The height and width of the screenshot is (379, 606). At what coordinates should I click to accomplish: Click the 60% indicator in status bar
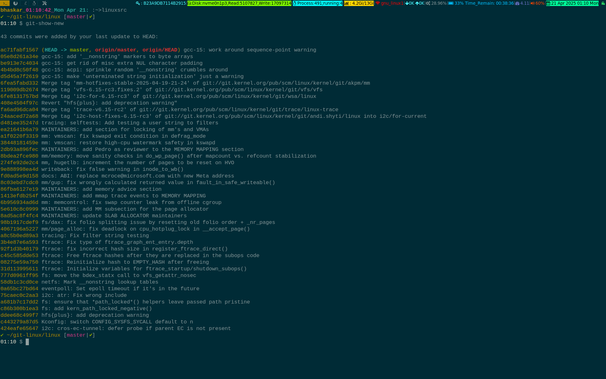540,3
